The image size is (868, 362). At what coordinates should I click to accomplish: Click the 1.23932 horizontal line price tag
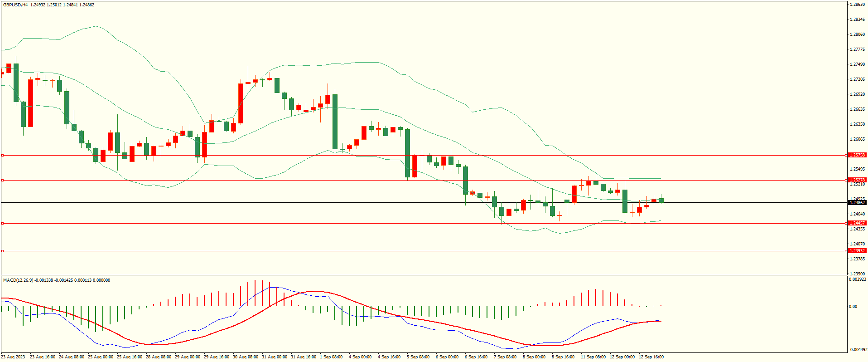(857, 251)
